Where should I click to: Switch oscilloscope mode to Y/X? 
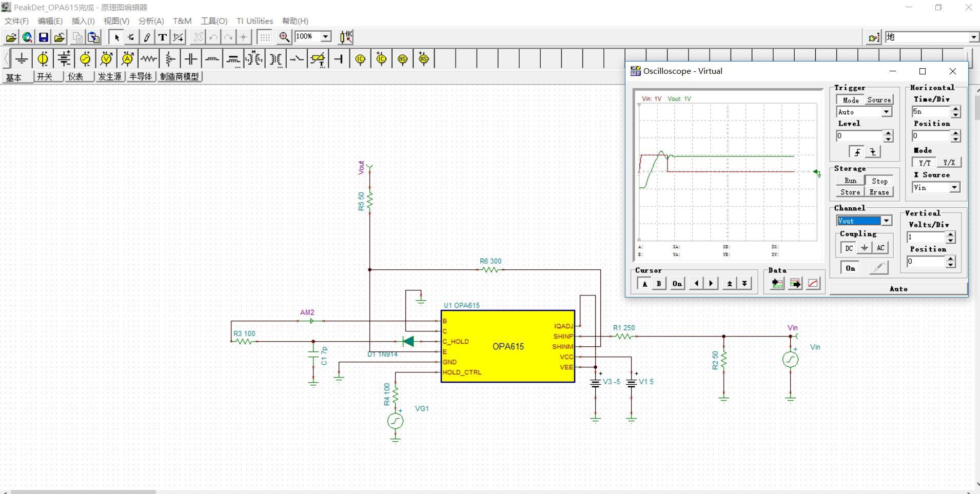(949, 163)
